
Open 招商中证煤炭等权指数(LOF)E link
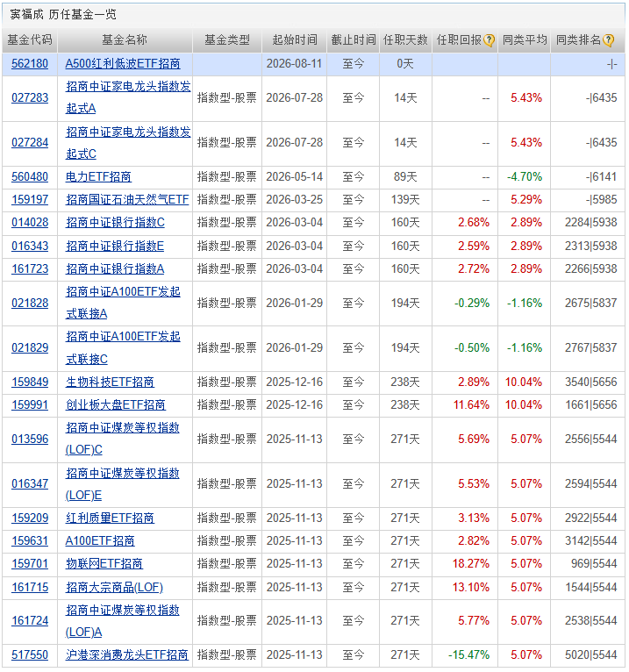tap(122, 484)
